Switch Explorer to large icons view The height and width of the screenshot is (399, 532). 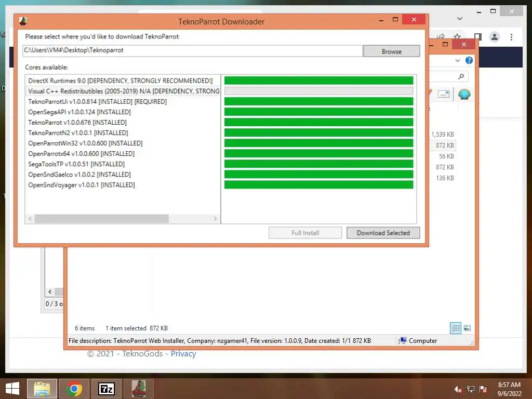point(467,328)
